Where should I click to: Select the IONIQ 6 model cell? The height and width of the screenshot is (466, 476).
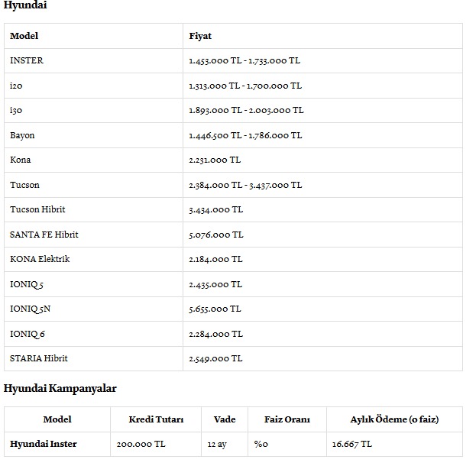[28, 334]
